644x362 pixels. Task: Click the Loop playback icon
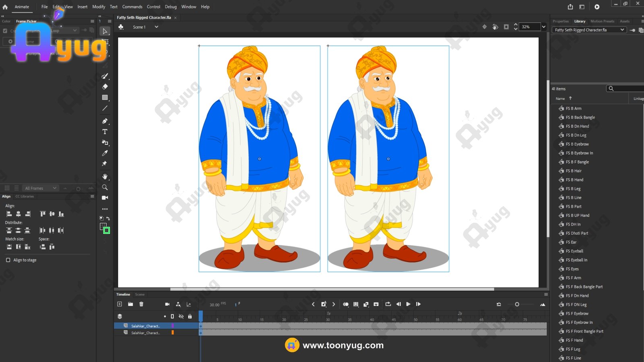pyautogui.click(x=388, y=304)
